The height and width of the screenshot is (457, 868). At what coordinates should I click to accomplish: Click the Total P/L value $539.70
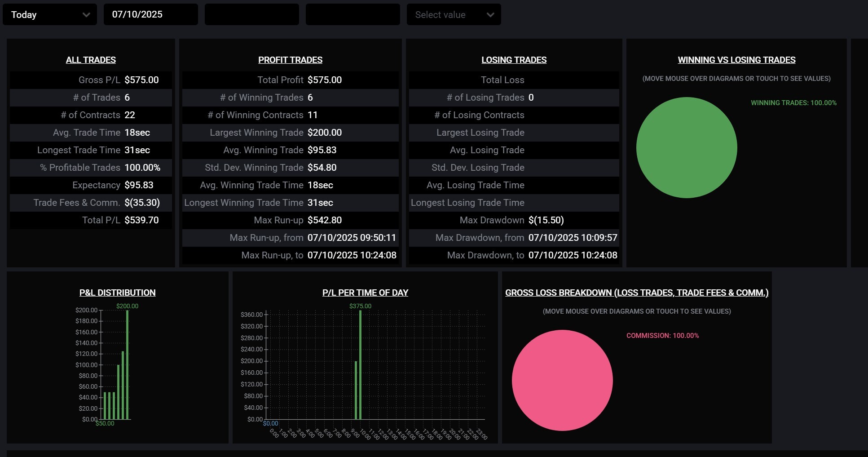click(x=141, y=220)
